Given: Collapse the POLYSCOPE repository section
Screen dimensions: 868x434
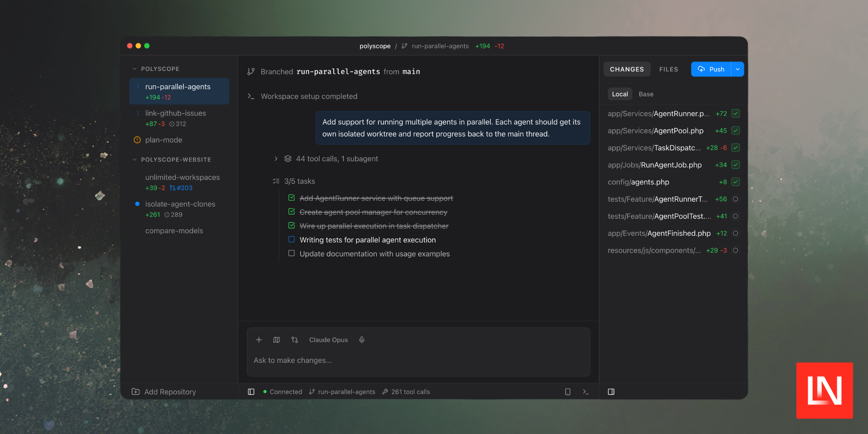Looking at the screenshot, I should coord(135,68).
